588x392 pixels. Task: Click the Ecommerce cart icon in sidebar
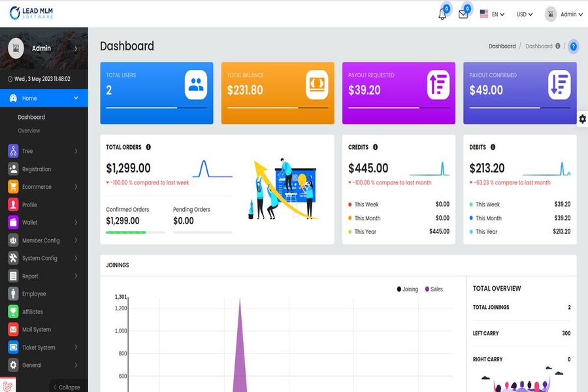click(x=13, y=187)
